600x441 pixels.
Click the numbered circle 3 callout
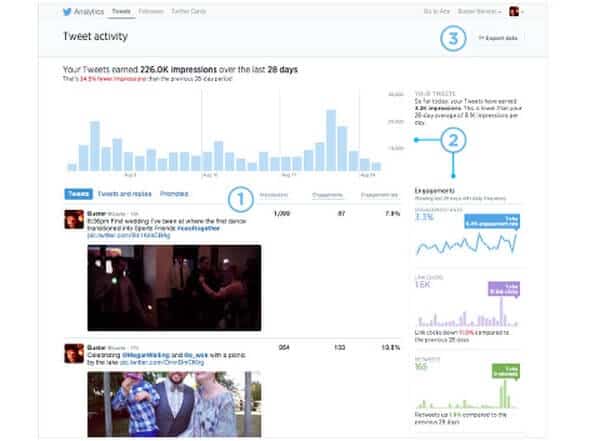click(454, 38)
